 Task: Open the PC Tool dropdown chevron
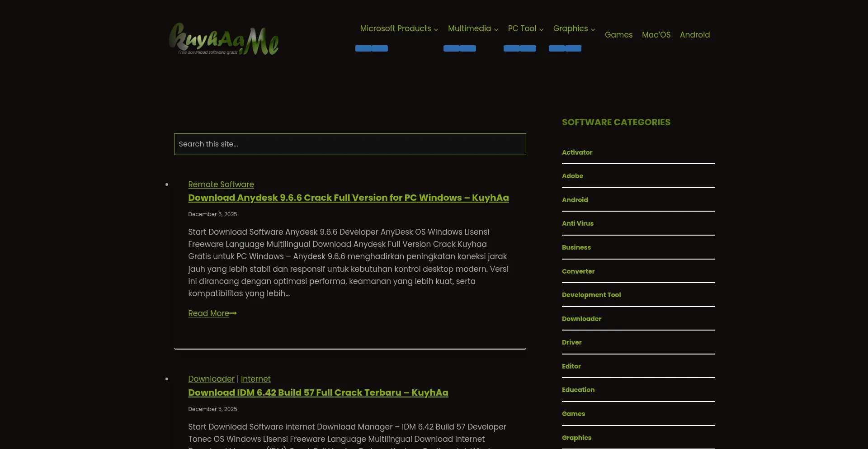pos(541,29)
